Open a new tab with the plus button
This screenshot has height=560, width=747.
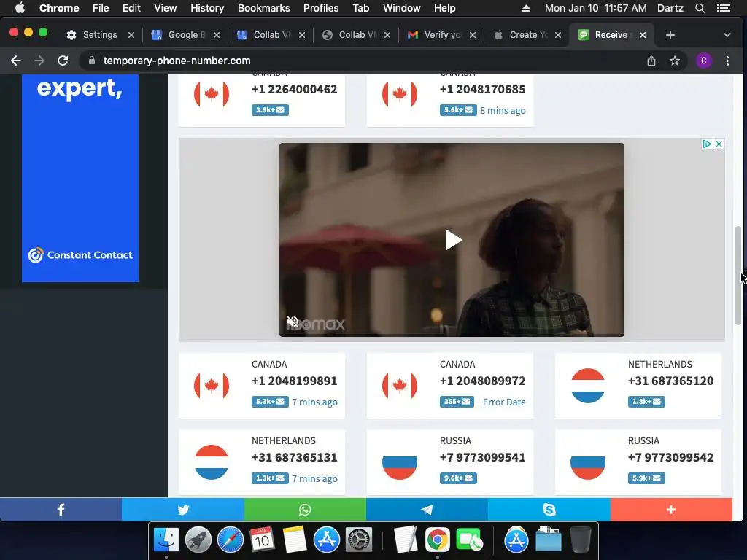pyautogui.click(x=670, y=35)
